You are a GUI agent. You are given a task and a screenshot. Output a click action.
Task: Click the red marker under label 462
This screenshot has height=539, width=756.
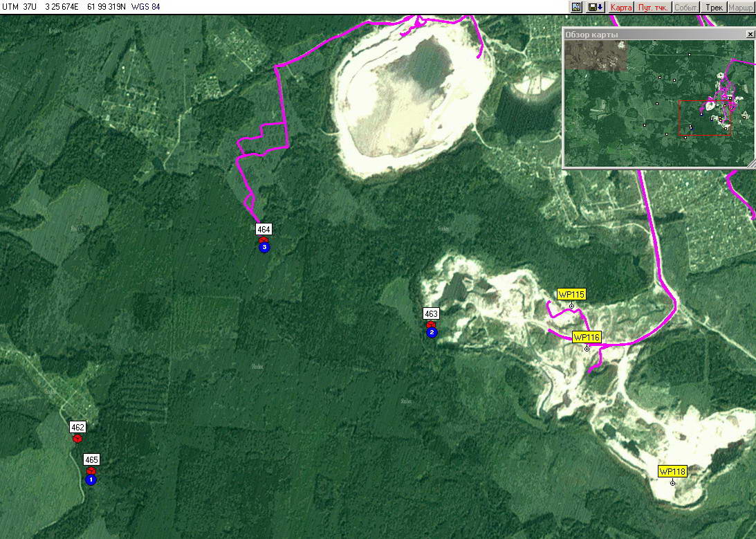(77, 438)
